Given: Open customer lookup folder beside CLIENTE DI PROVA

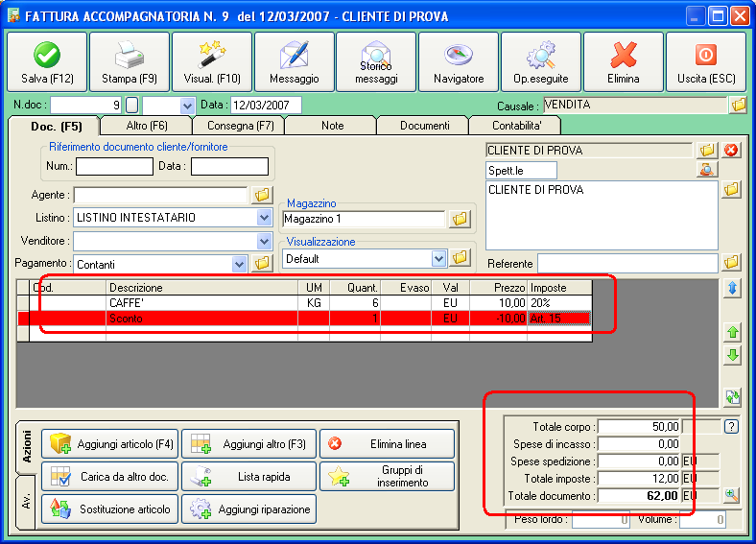Looking at the screenshot, I should pos(707,150).
